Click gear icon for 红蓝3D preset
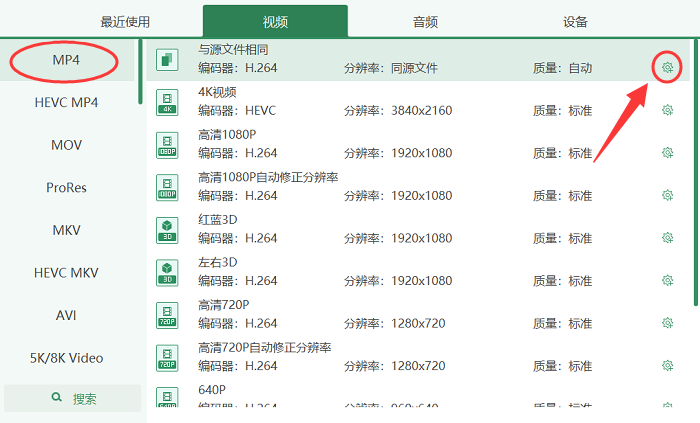The image size is (700, 423). (667, 238)
